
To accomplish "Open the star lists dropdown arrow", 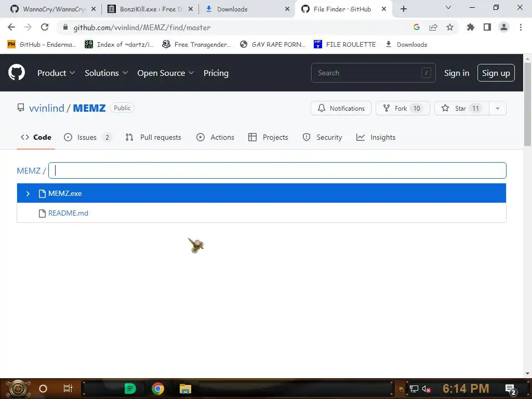I will click(x=498, y=108).
